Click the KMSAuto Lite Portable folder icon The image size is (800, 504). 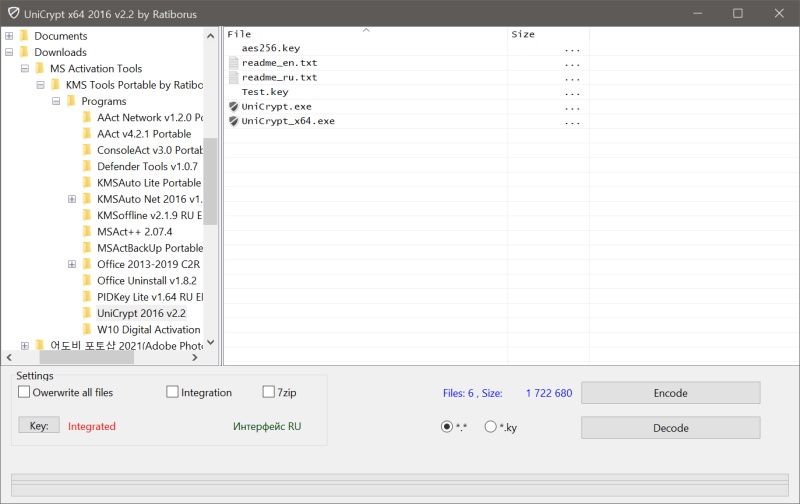[x=87, y=183]
